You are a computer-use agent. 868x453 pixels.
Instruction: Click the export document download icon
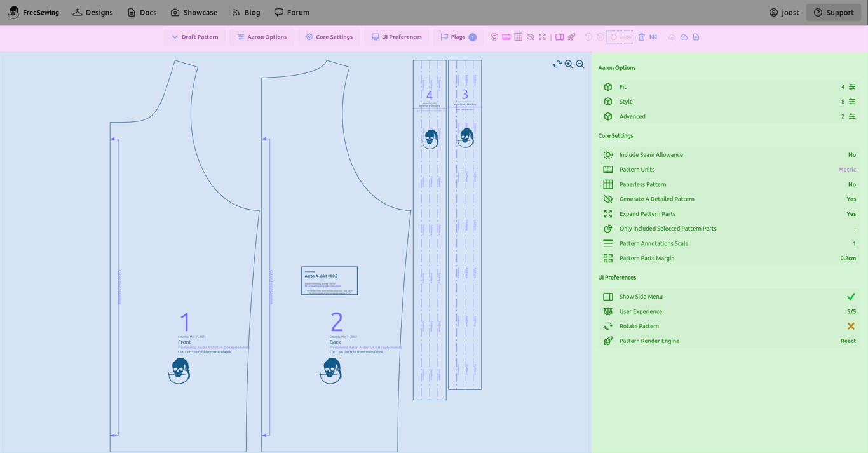(696, 37)
